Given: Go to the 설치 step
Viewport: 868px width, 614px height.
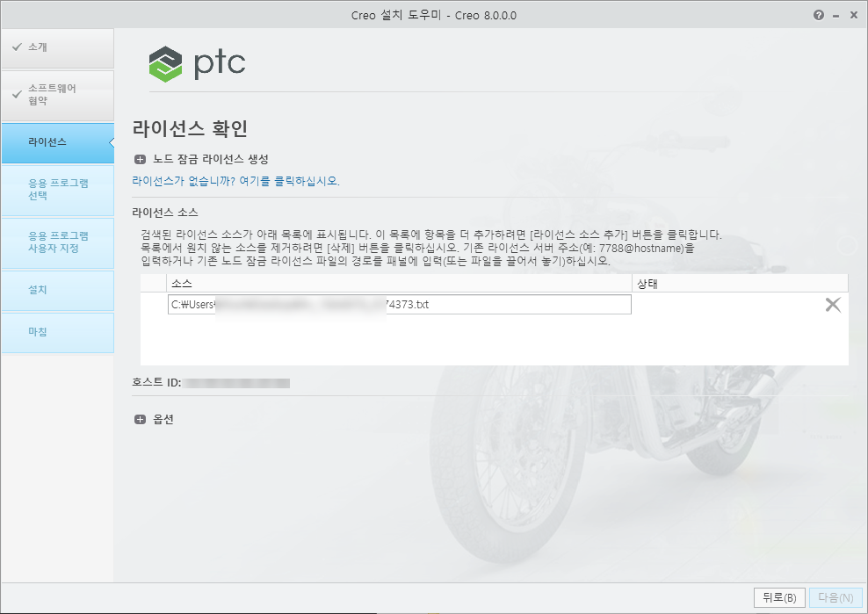Looking at the screenshot, I should 58,290.
